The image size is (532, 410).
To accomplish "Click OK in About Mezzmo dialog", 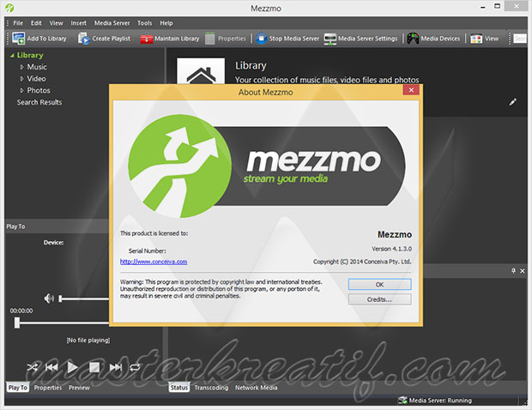I will [379, 284].
